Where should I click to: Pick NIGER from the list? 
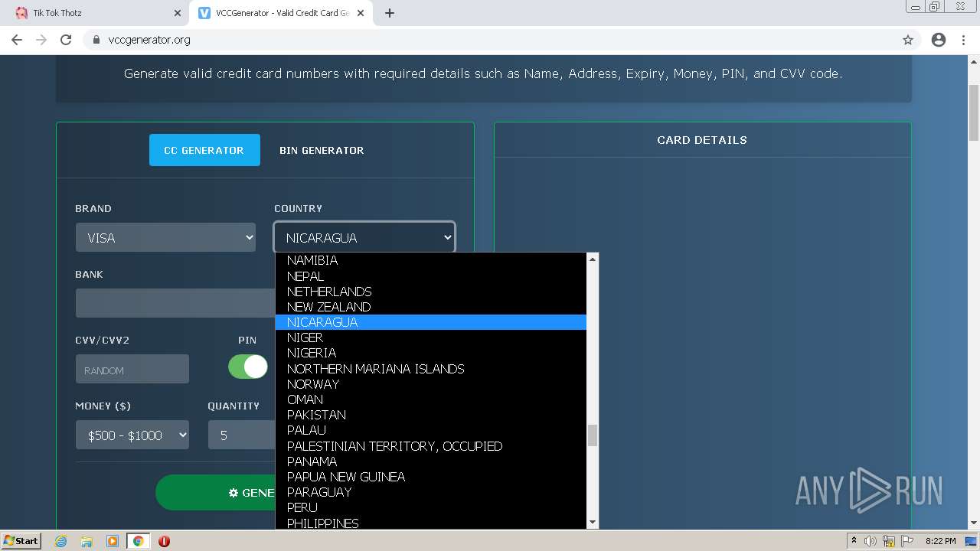click(x=431, y=337)
